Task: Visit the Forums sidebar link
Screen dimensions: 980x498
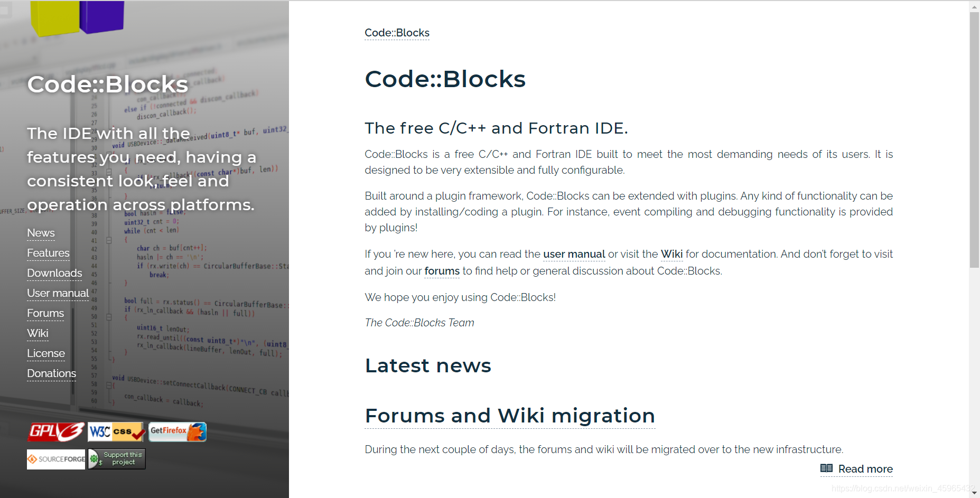Action: pyautogui.click(x=45, y=313)
